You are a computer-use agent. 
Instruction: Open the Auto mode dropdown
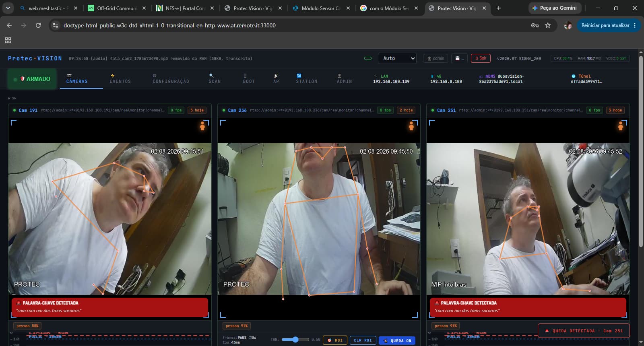[397, 58]
